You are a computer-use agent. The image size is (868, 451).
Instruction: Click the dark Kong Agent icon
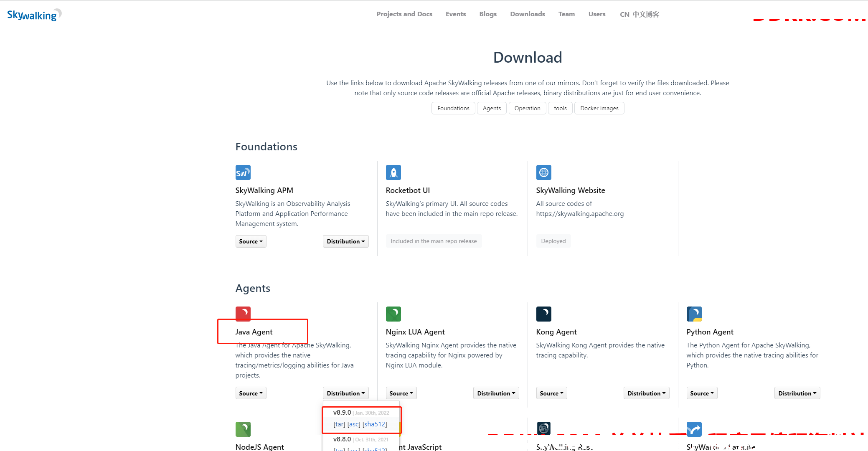tap(543, 314)
